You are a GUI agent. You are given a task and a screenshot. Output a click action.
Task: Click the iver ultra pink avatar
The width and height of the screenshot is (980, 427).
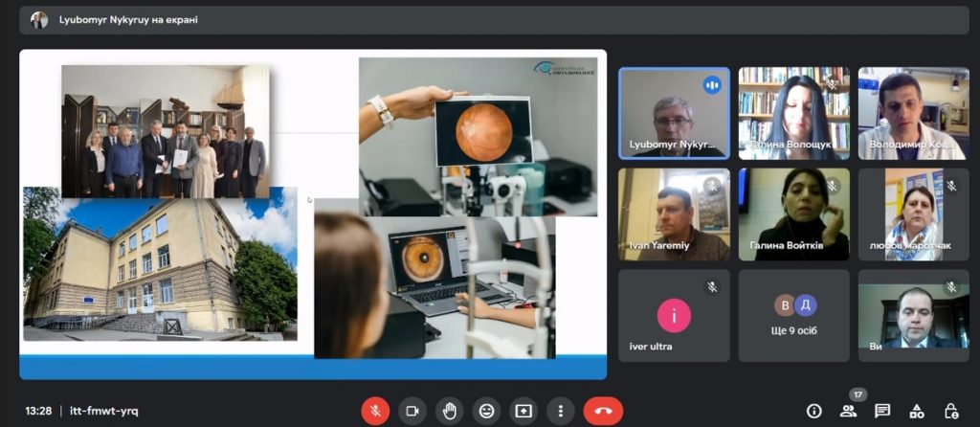click(x=674, y=314)
